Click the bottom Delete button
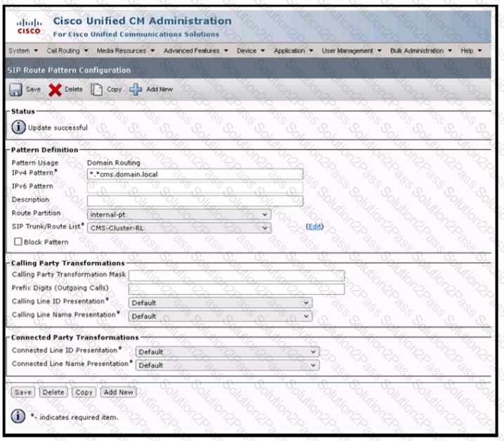Viewport: 504px width, 441px height. pos(53,392)
